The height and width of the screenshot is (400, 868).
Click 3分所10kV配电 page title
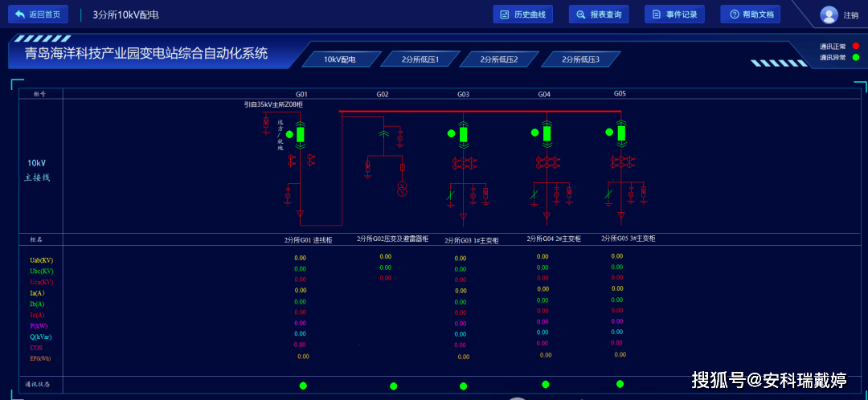tap(125, 15)
